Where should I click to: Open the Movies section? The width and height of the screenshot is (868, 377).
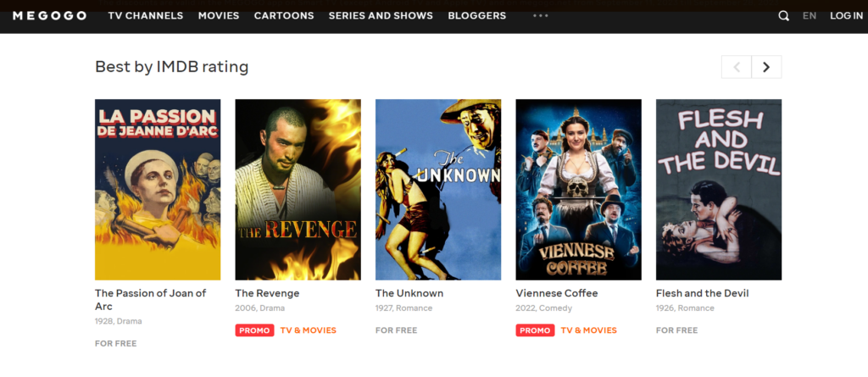click(x=219, y=15)
